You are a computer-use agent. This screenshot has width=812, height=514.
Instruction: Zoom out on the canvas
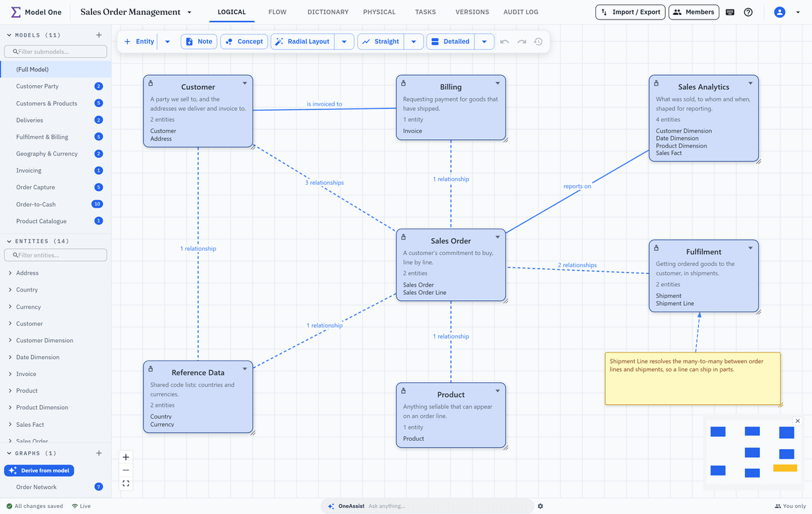coord(126,470)
